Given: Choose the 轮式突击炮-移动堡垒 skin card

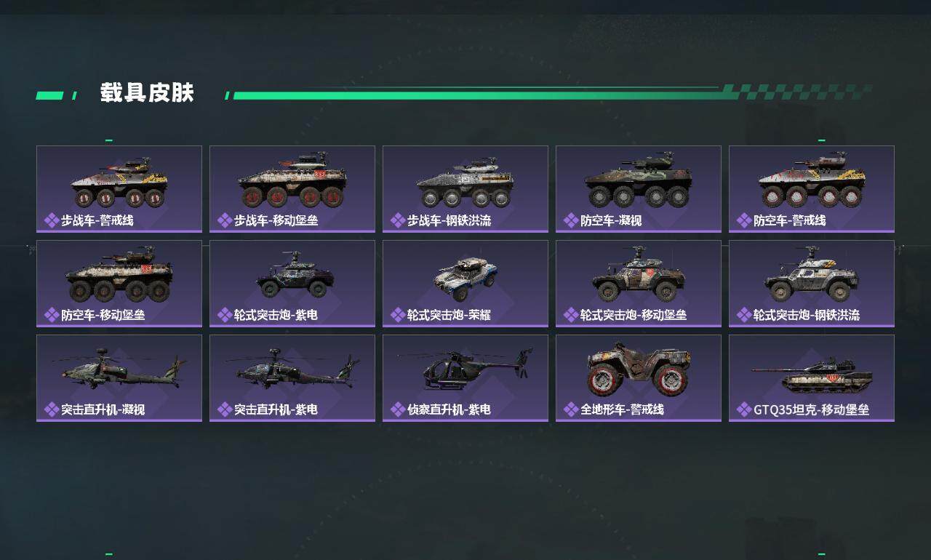Looking at the screenshot, I should coord(639,284).
